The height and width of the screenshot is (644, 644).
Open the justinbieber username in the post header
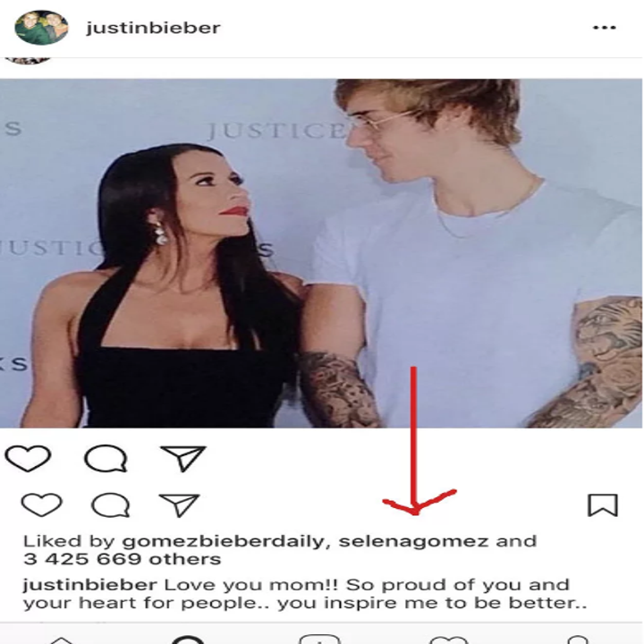tap(153, 28)
